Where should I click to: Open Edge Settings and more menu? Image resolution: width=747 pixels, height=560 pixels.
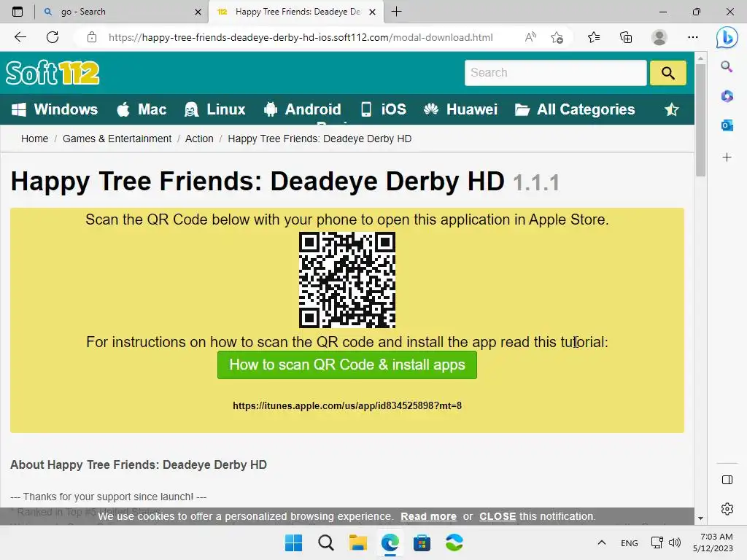click(693, 37)
